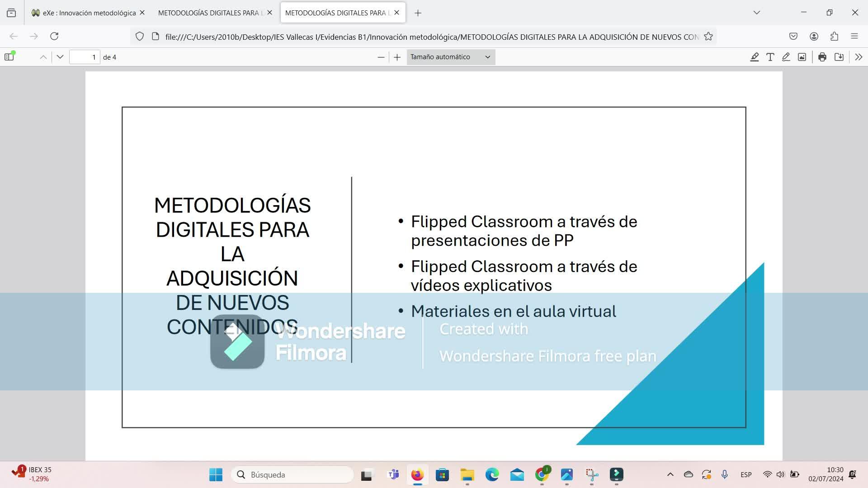
Task: Select the add text tool
Action: (770, 57)
